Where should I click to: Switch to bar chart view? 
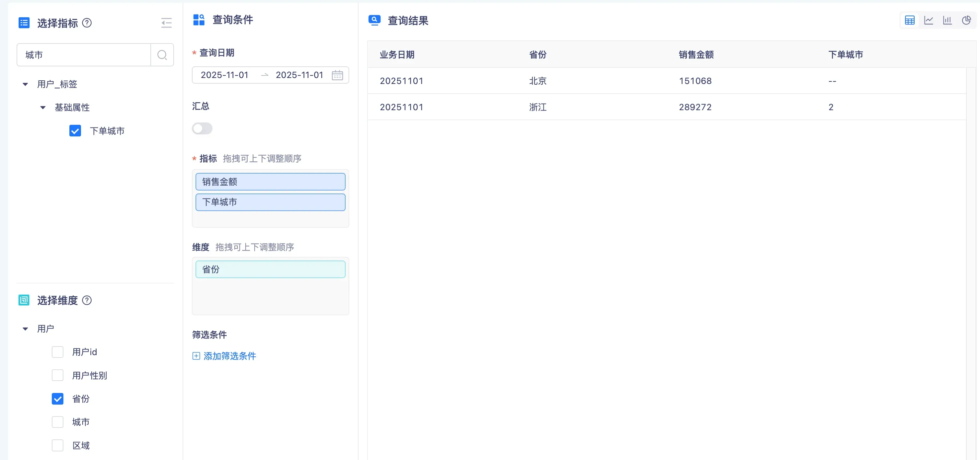point(947,21)
